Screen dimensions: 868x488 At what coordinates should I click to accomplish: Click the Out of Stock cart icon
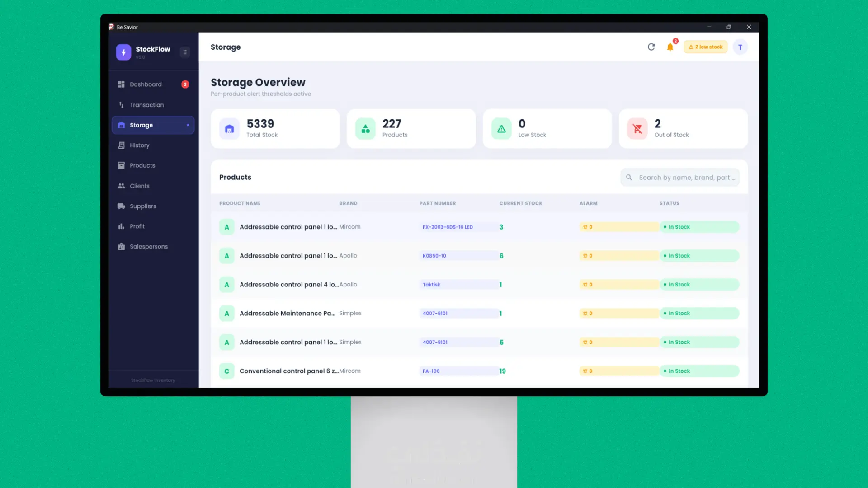point(637,129)
